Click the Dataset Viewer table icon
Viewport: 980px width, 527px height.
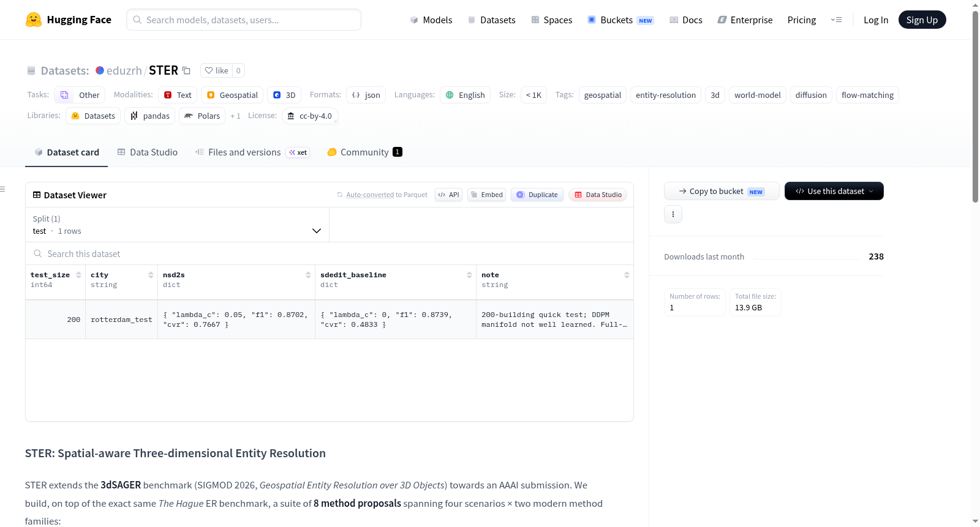(x=37, y=195)
